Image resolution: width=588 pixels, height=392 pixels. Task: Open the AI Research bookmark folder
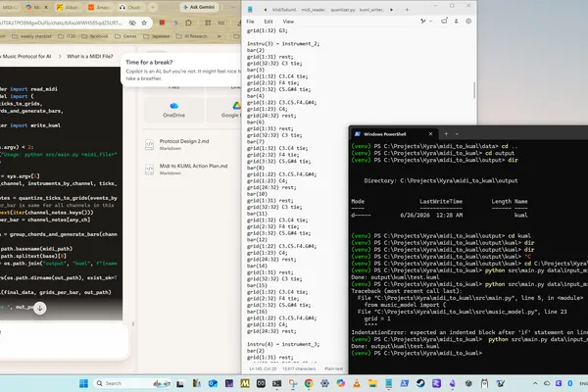(192, 36)
